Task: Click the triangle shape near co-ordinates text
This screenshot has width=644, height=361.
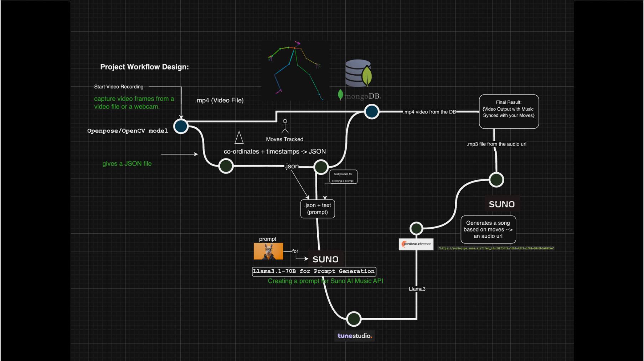Action: click(x=239, y=137)
